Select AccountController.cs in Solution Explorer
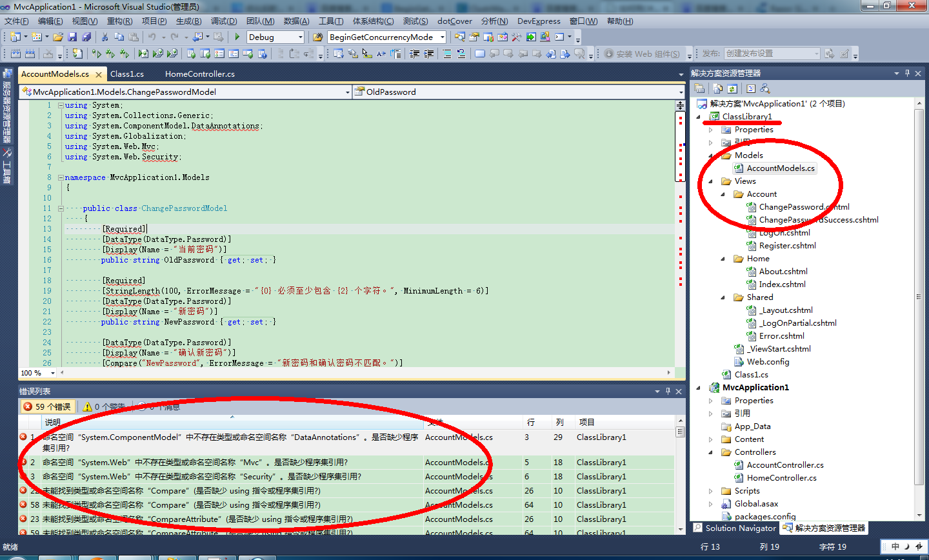The height and width of the screenshot is (560, 929). click(784, 465)
